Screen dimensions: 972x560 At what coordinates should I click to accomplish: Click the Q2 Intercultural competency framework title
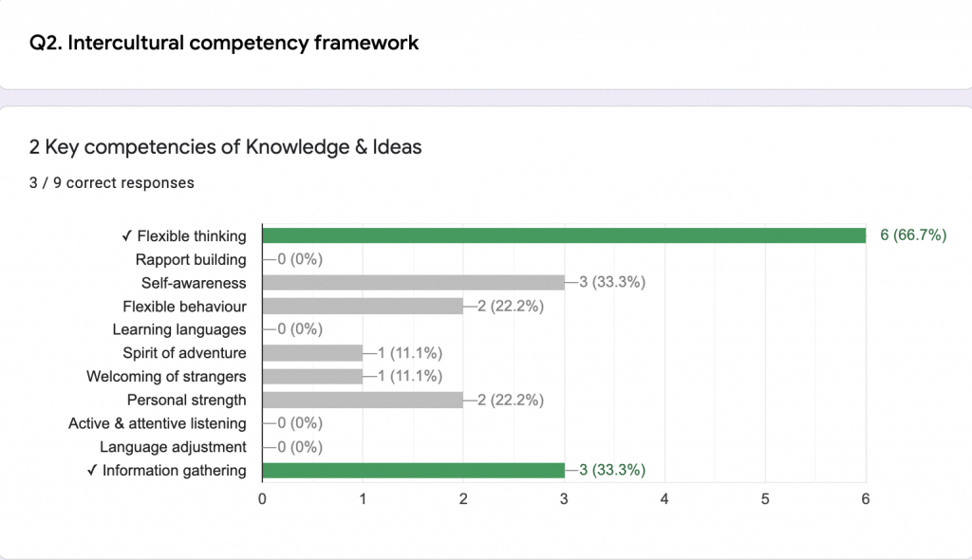tap(224, 43)
